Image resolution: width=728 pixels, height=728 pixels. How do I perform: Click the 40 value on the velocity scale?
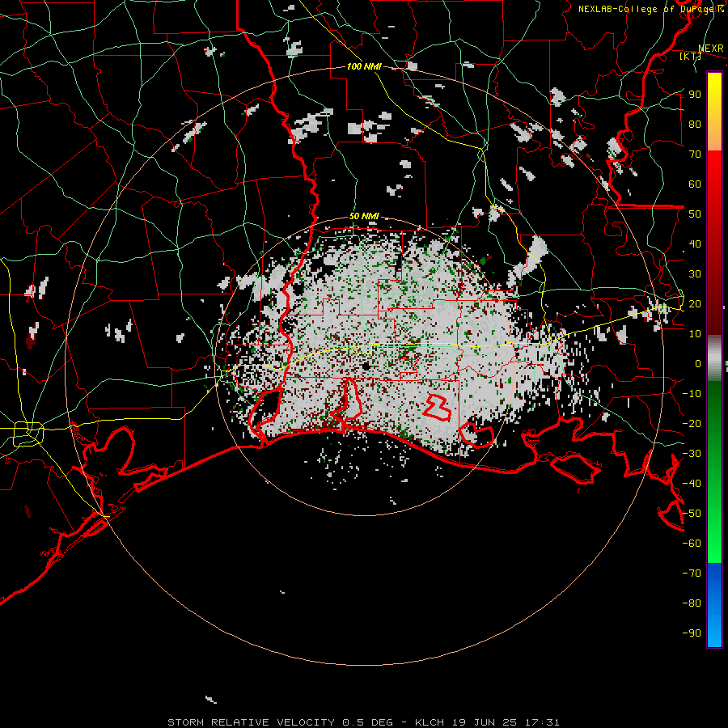[695, 243]
